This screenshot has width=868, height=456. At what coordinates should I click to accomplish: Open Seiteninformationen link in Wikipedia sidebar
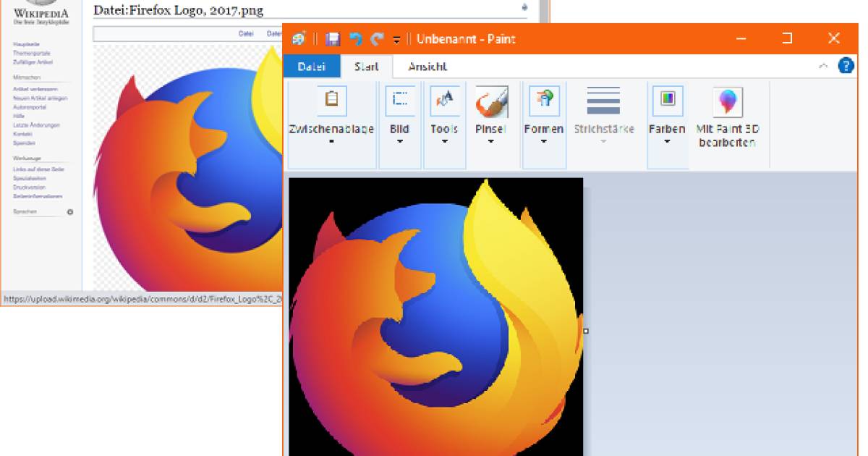[x=38, y=196]
